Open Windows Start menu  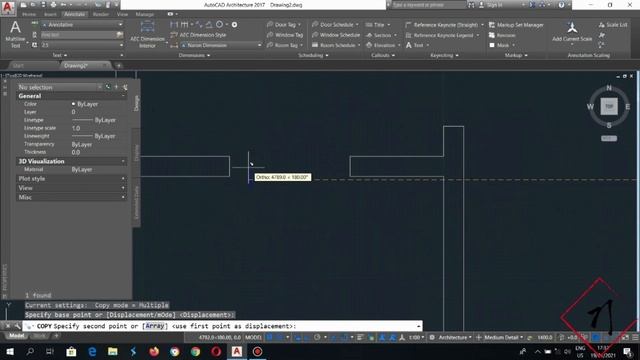pos(9,351)
